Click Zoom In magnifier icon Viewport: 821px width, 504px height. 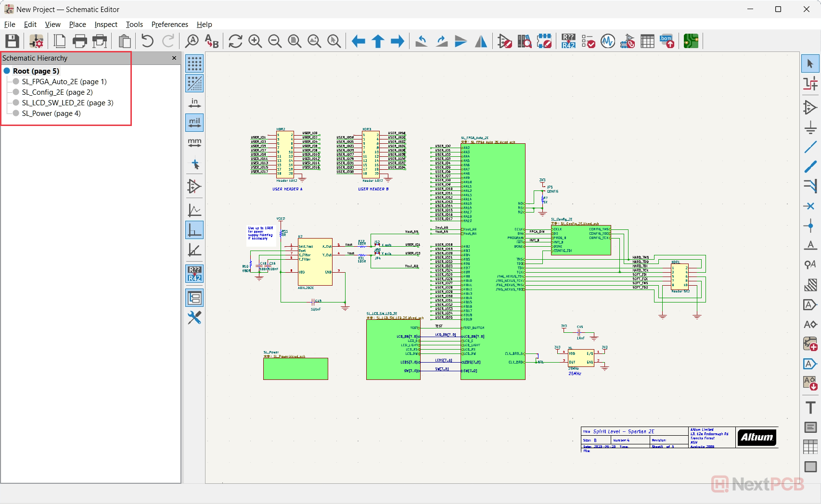pos(255,41)
